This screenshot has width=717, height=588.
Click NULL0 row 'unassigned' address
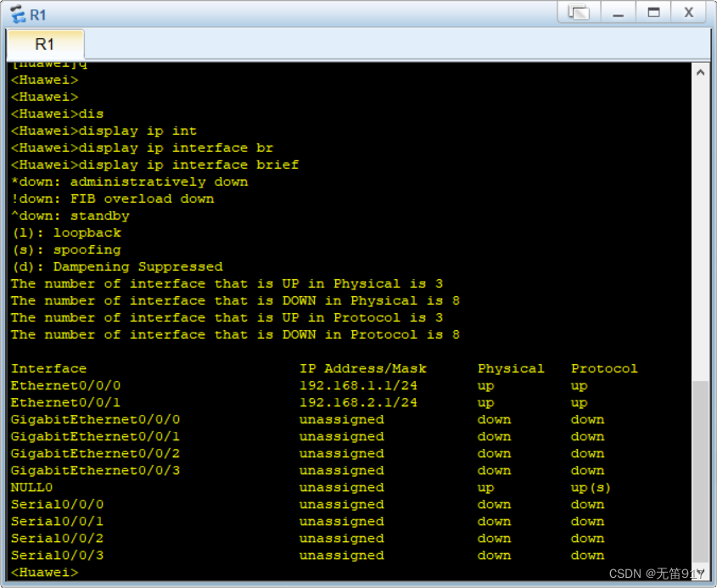click(x=342, y=488)
